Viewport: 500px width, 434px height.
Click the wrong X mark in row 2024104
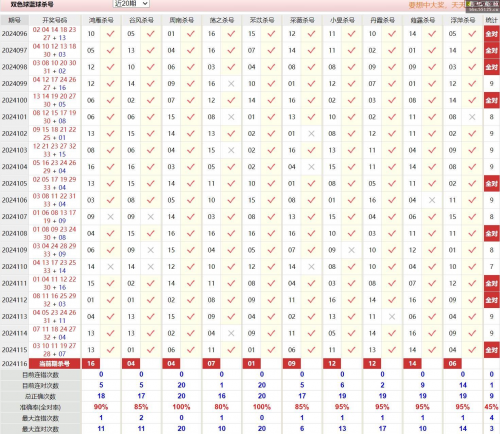coord(311,167)
